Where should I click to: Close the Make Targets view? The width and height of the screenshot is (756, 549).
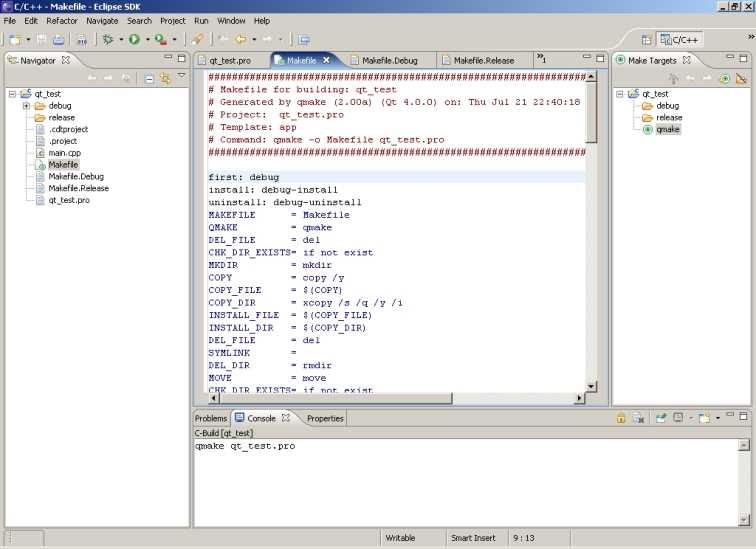687,60
